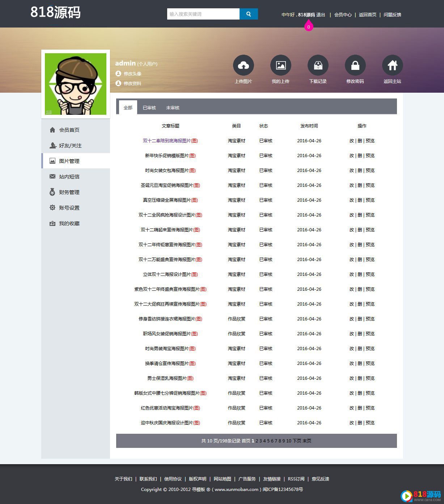Click the 返回主站 house icon
Image resolution: width=444 pixels, height=504 pixels.
[x=393, y=65]
